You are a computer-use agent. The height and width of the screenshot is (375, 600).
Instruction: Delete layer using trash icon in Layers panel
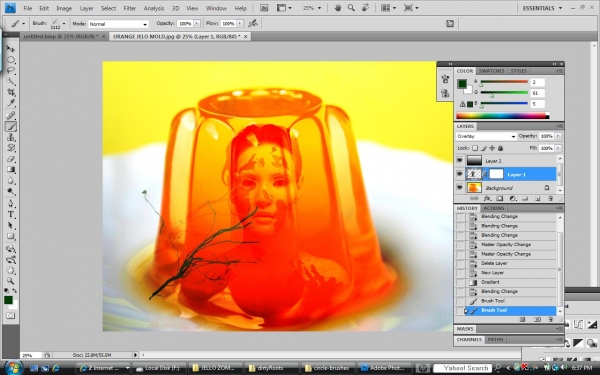[x=550, y=198]
